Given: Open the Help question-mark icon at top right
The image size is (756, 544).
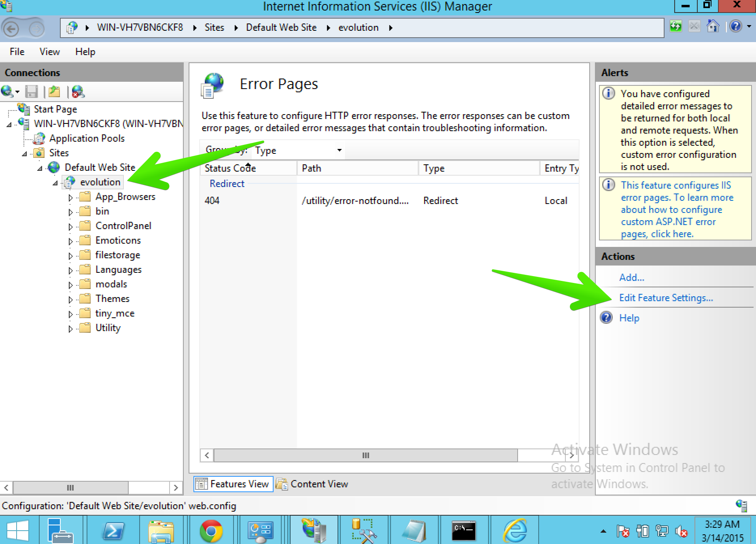Looking at the screenshot, I should click(x=735, y=27).
